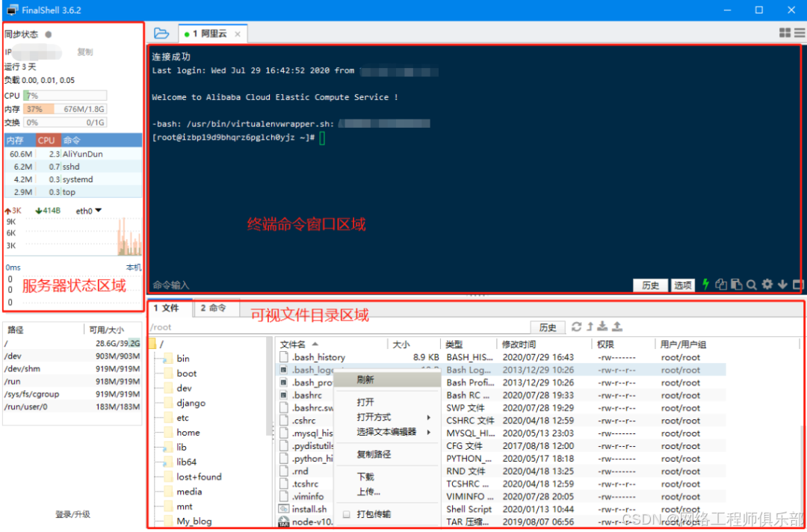
Task: Go to parent directory arrow icon
Action: pos(590,327)
